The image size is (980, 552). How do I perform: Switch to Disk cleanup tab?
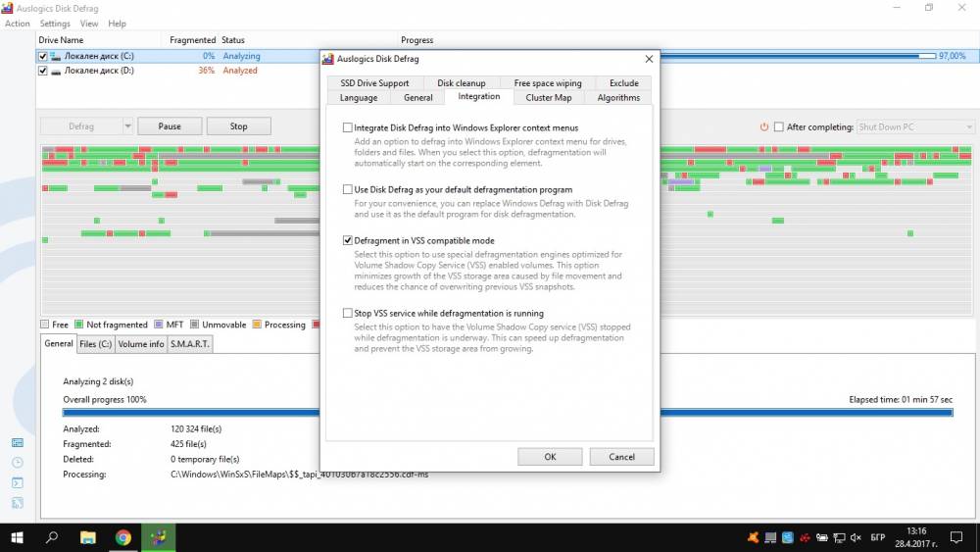coord(462,83)
